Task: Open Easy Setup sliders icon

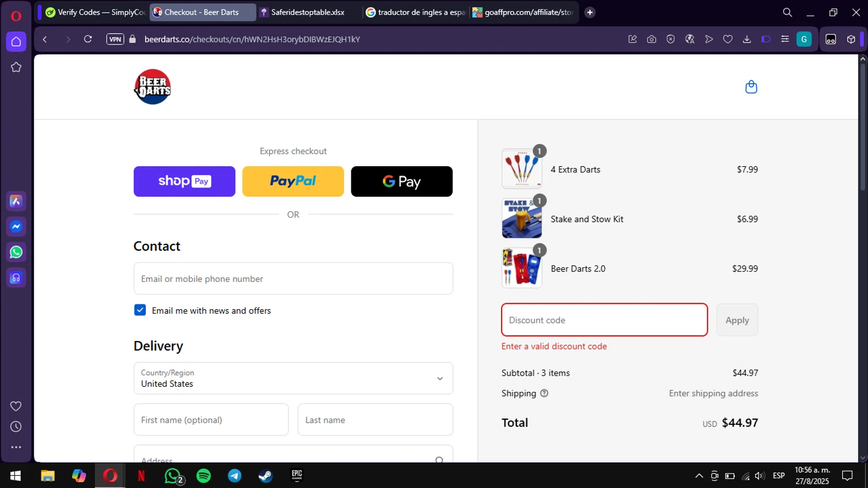Action: [x=785, y=39]
